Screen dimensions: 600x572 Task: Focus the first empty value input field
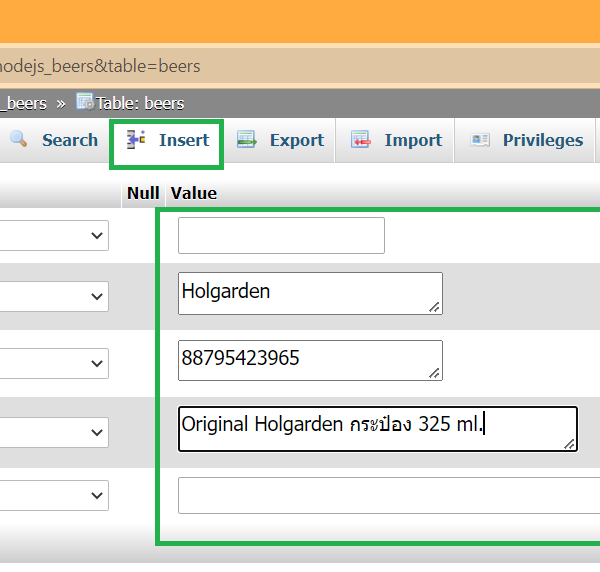click(281, 236)
